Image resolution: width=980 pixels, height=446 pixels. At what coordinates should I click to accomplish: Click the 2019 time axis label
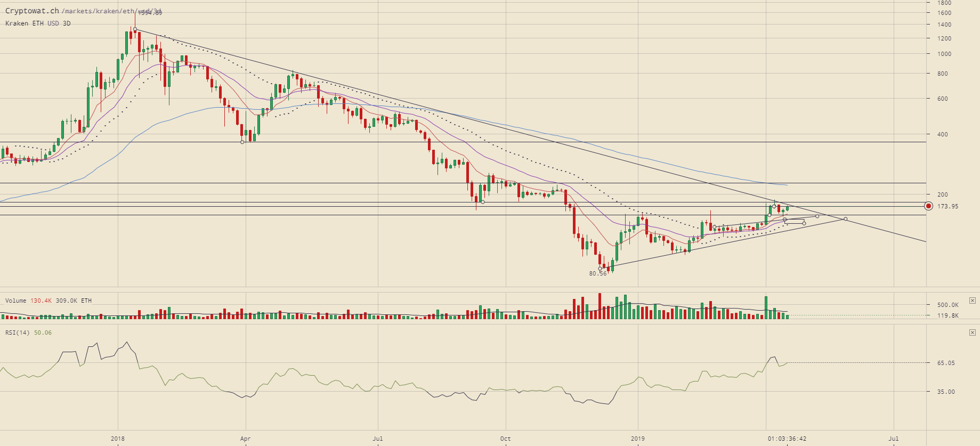(x=638, y=439)
